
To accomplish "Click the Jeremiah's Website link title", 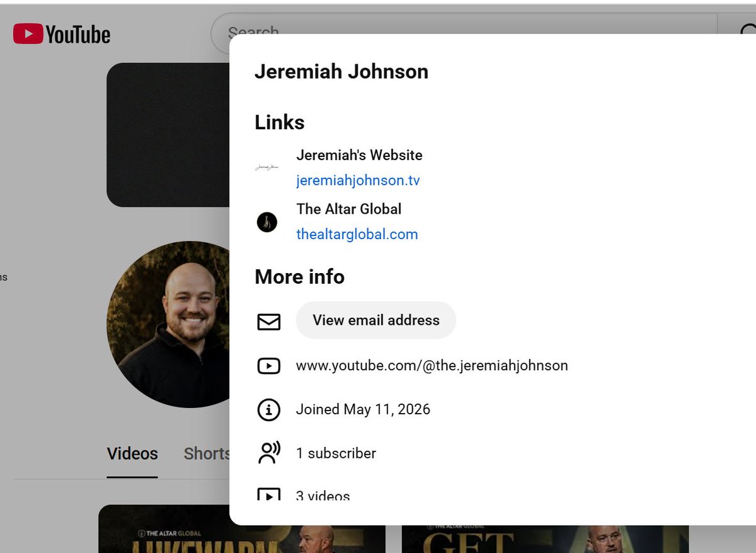I will pos(359,155).
